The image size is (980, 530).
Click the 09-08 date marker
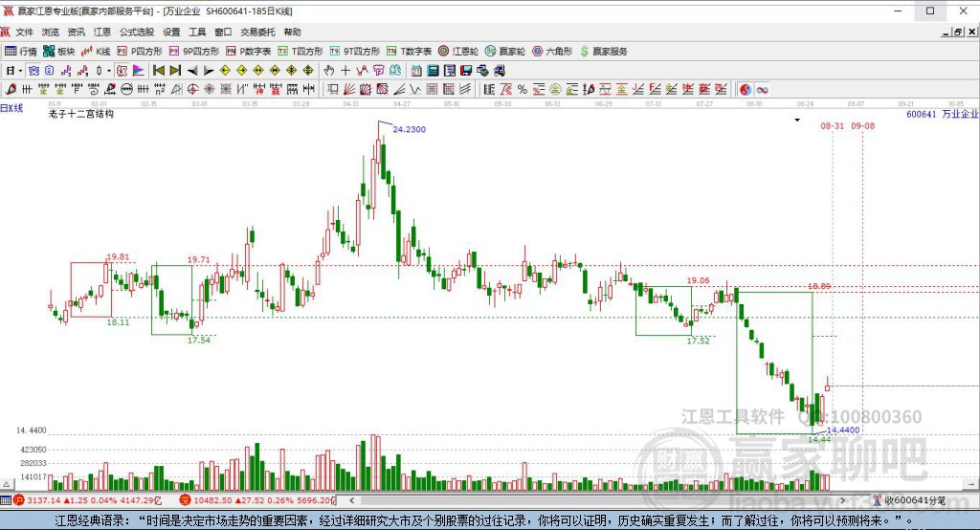[x=862, y=125]
